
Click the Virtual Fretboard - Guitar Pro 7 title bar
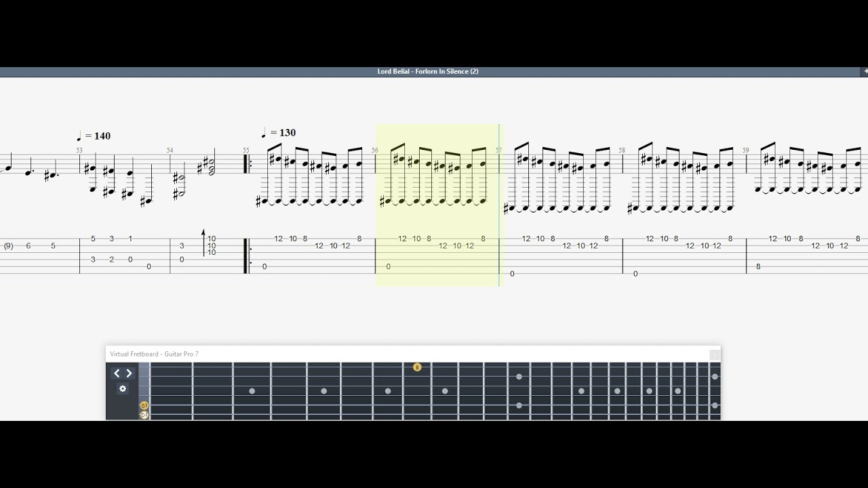[413, 354]
